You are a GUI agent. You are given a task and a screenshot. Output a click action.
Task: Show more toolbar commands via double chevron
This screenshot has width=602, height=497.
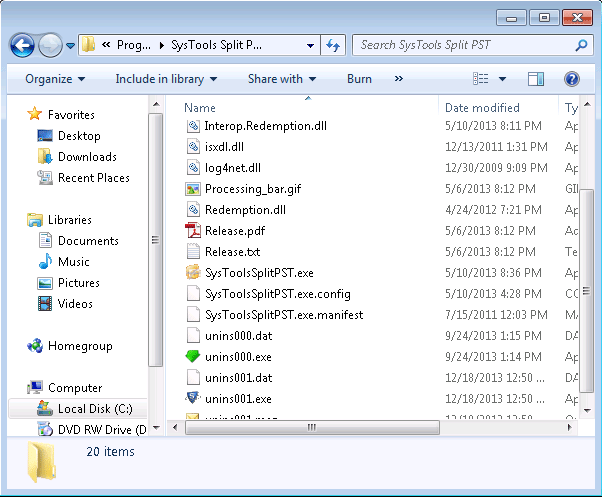(x=399, y=79)
